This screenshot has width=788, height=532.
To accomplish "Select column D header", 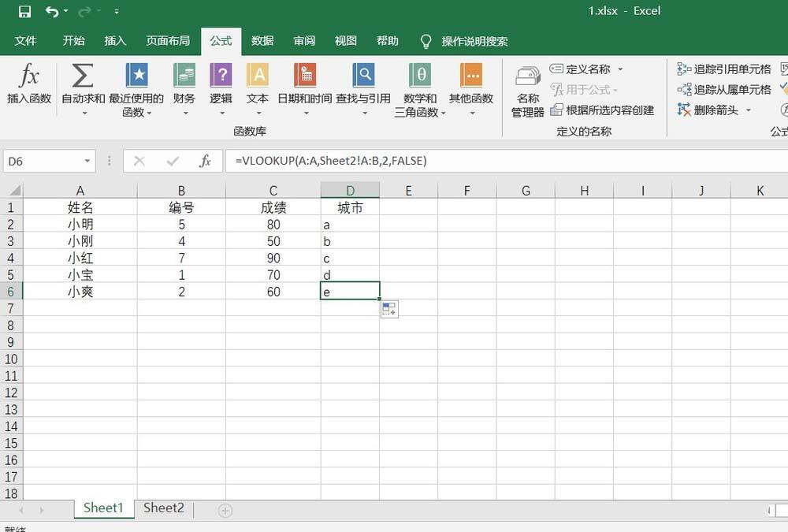I will coord(350,191).
